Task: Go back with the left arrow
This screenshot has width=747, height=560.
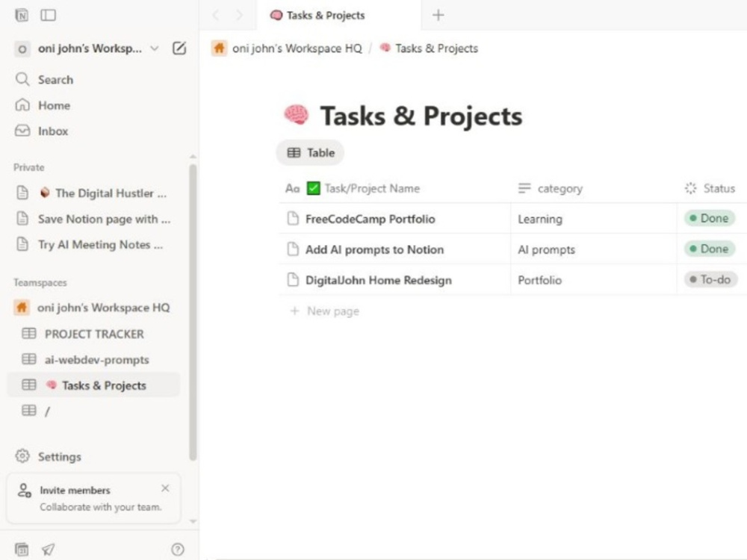Action: click(216, 15)
